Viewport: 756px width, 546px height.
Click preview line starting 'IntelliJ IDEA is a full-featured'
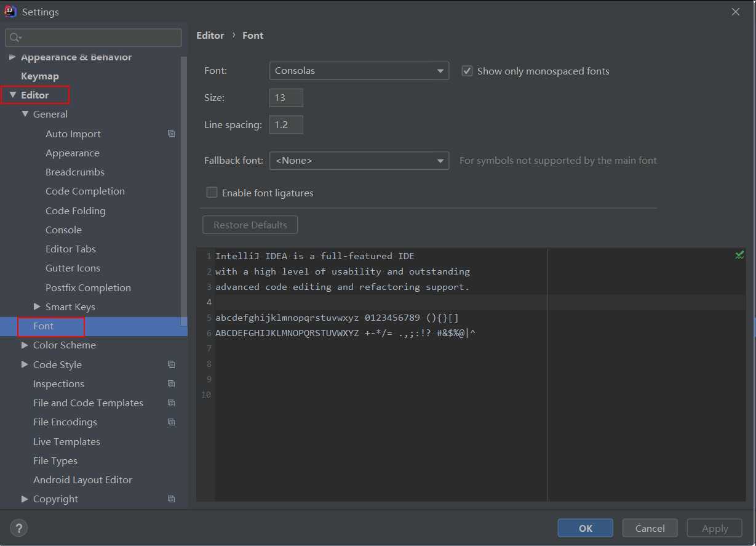coord(315,256)
